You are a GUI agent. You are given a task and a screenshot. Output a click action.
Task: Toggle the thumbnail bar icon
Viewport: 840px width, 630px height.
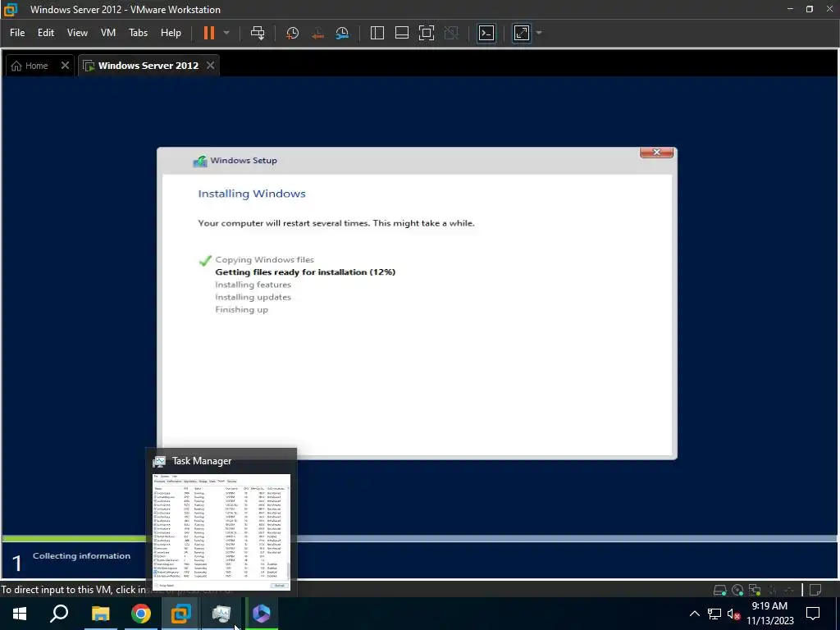[x=402, y=33]
